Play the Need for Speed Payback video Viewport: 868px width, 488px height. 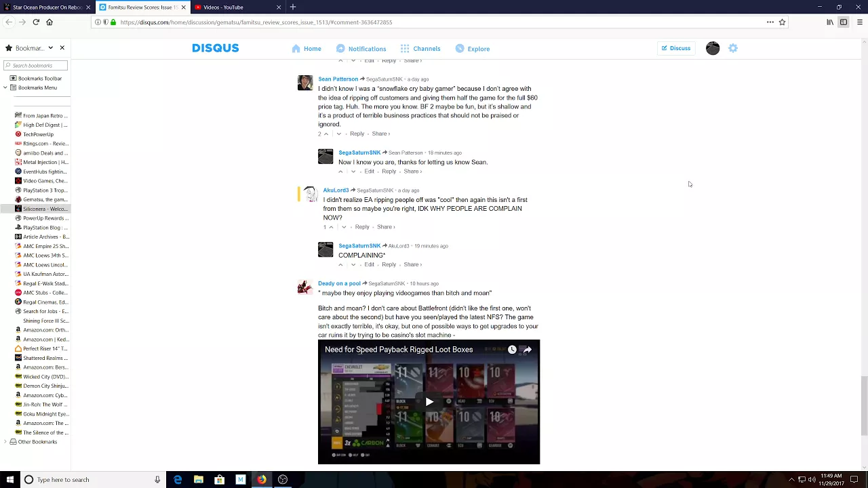429,402
